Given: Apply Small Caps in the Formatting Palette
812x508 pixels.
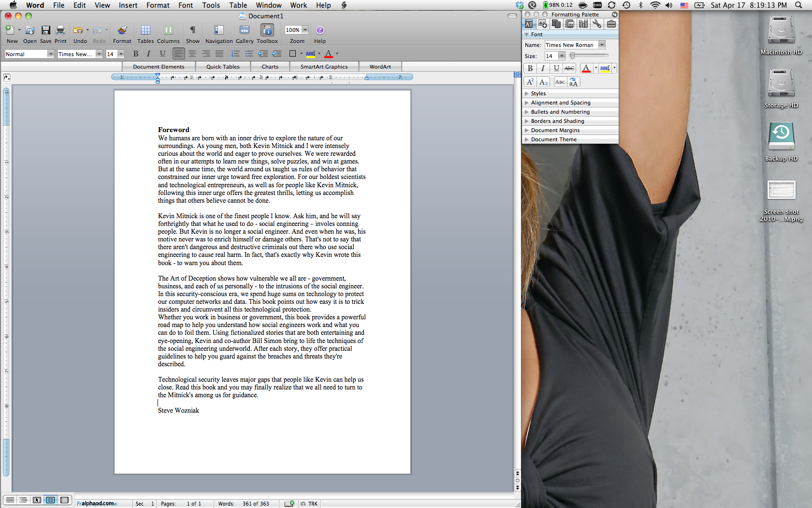Looking at the screenshot, I should [560, 82].
